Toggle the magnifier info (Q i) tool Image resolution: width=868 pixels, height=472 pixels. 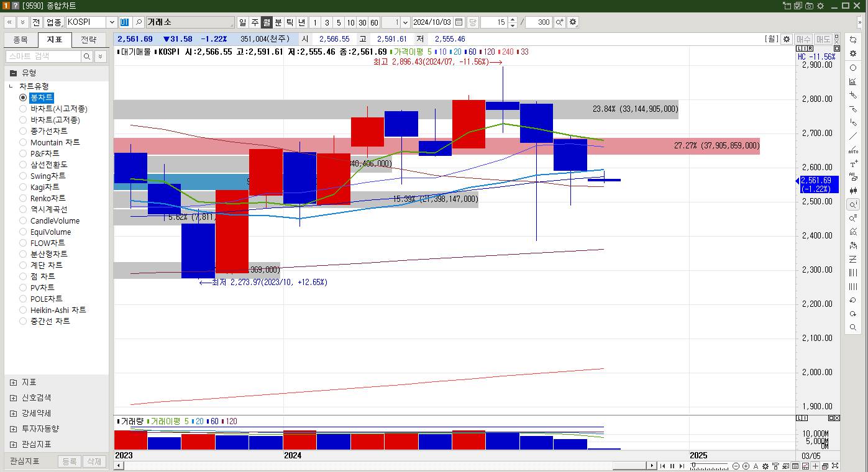click(x=853, y=204)
